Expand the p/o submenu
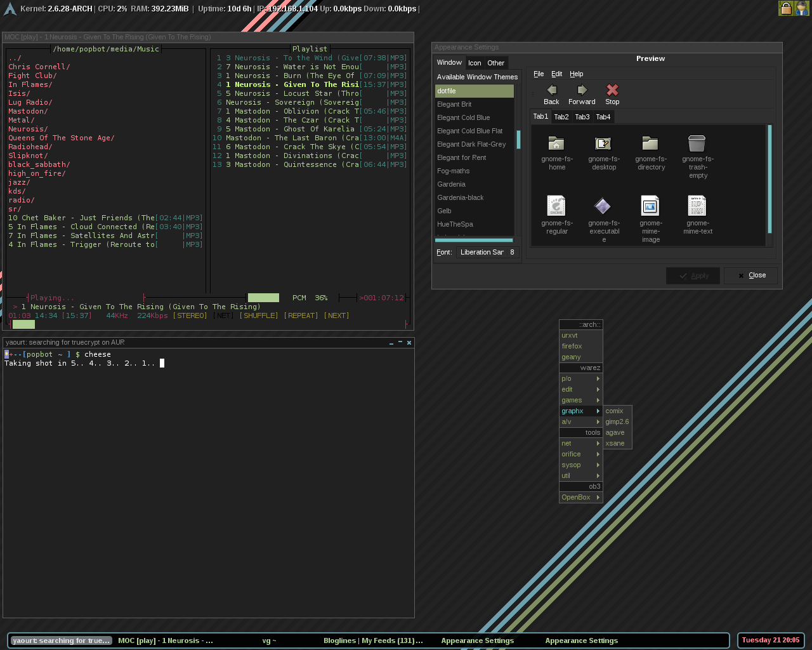812x650 pixels. click(580, 378)
